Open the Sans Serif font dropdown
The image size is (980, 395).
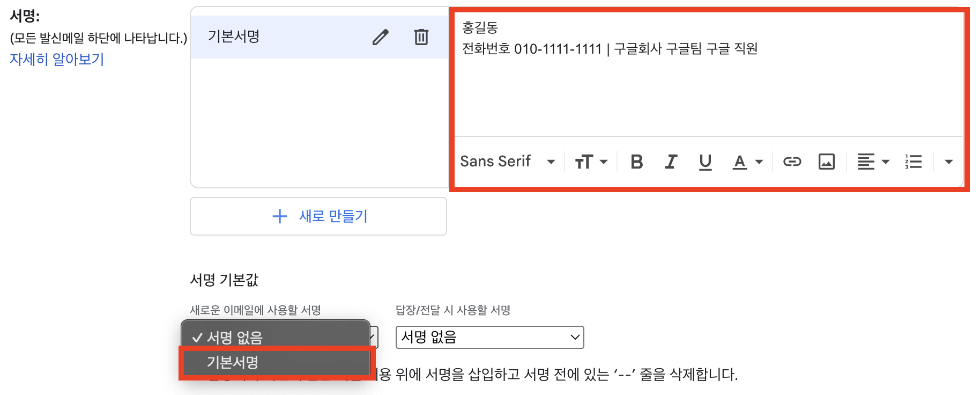507,161
